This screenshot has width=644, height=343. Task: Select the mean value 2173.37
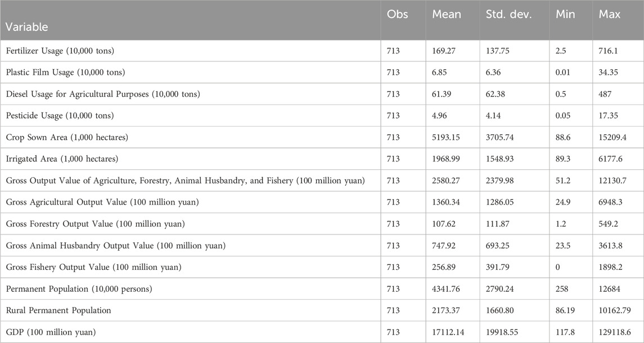click(445, 310)
